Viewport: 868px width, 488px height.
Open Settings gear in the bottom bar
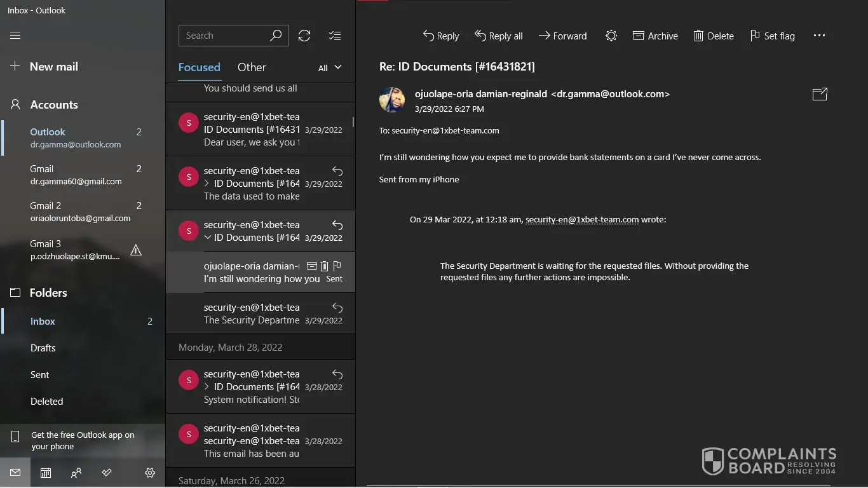tap(150, 473)
